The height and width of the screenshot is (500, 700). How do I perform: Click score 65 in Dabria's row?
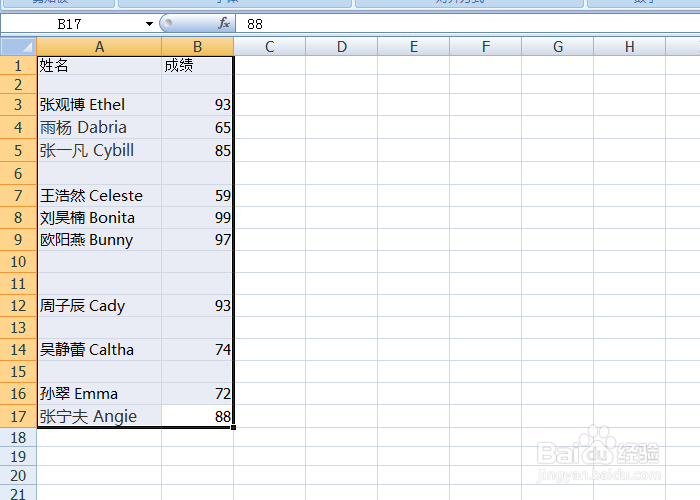point(197,127)
